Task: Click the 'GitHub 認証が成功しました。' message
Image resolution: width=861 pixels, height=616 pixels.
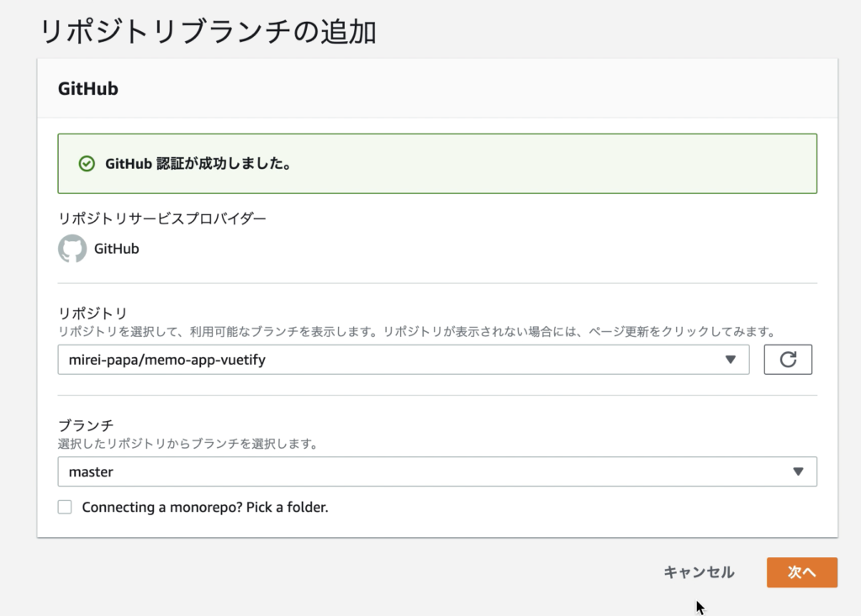Action: click(x=198, y=164)
